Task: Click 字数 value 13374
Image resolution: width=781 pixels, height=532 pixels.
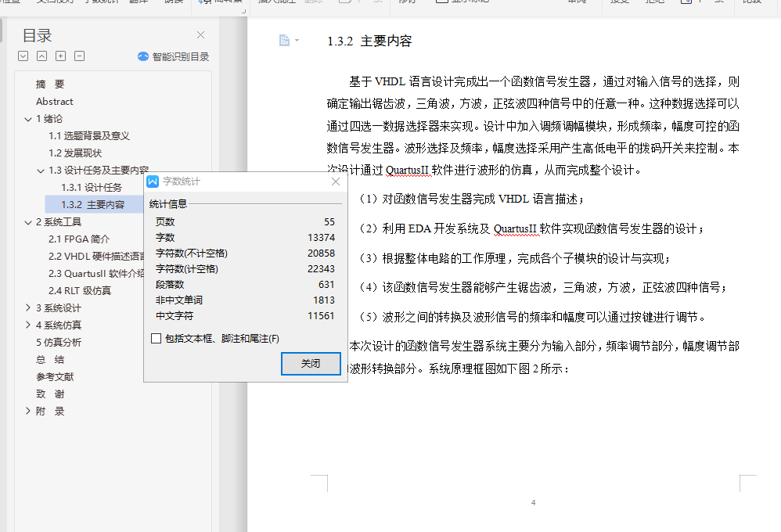Action: 322,238
